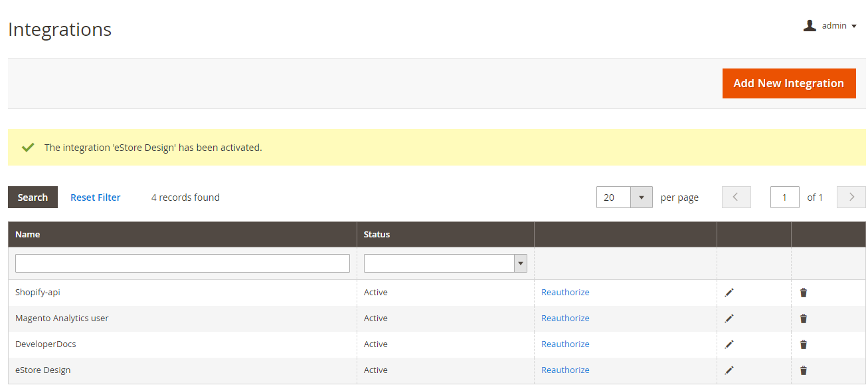The height and width of the screenshot is (387, 868).
Task: Click the next page arrow
Action: [x=851, y=197]
